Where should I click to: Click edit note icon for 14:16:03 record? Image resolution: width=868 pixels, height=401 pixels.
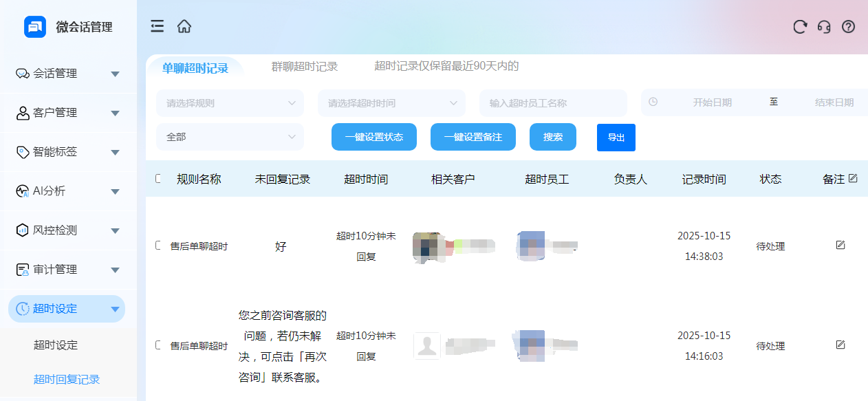(840, 345)
